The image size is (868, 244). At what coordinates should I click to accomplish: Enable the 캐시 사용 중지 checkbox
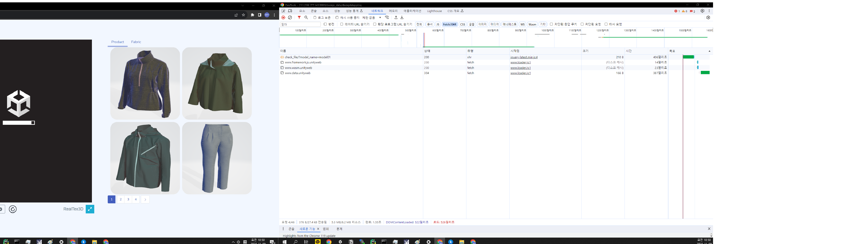pos(337,18)
